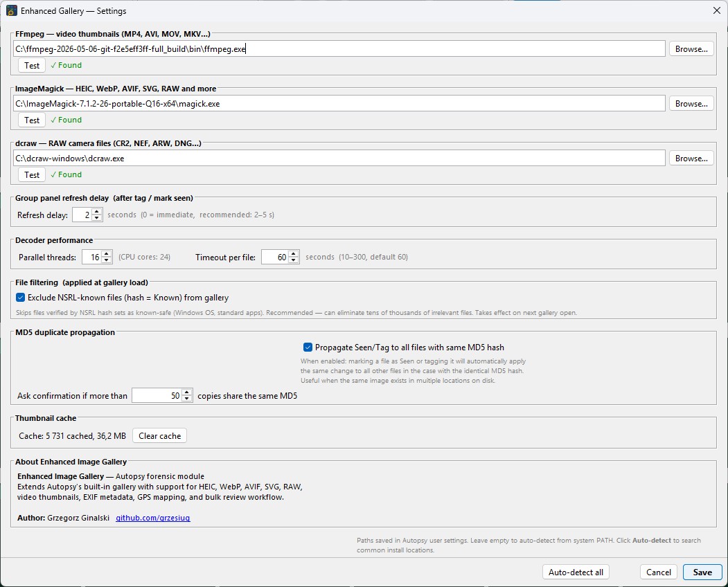Image resolution: width=728 pixels, height=587 pixels.
Task: Open the github.com/grzesiug author link
Action: 153,518
